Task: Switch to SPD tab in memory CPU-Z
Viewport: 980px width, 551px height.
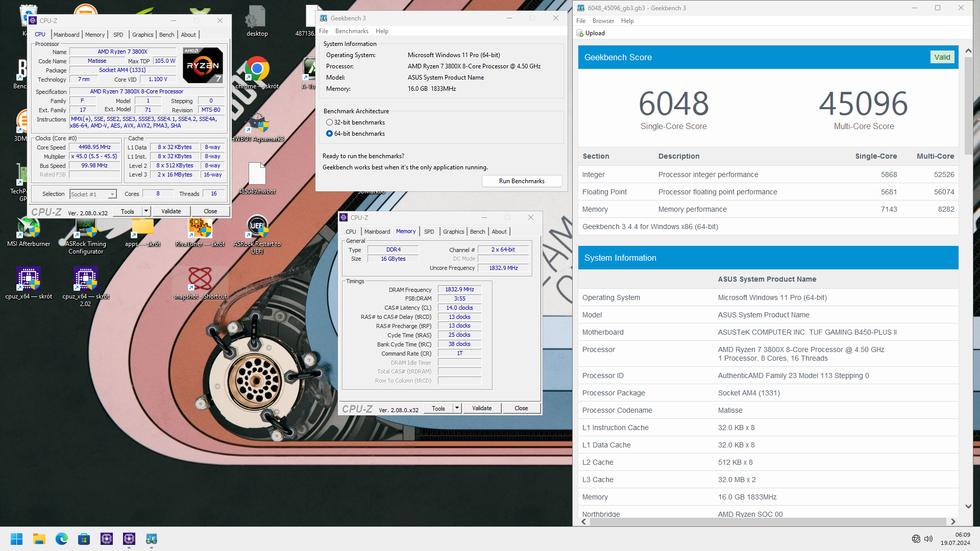Action: pos(429,232)
